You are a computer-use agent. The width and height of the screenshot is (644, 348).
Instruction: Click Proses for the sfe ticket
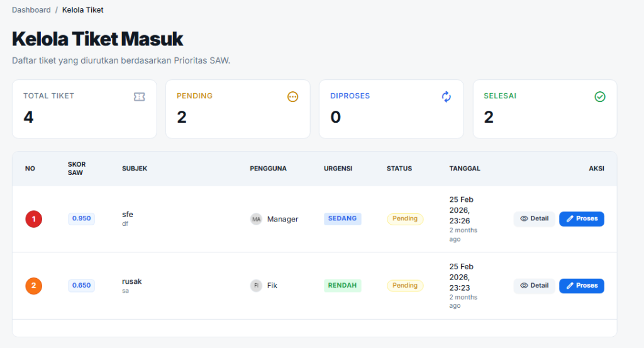tap(582, 218)
